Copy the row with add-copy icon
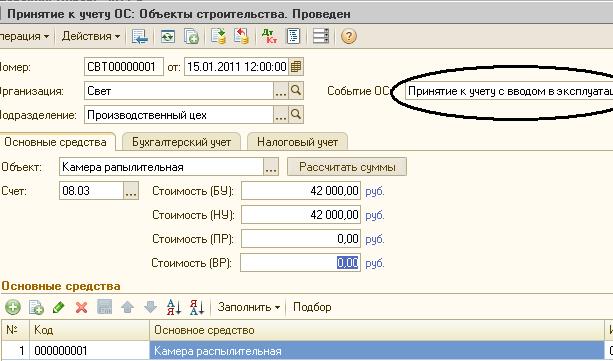613x361 pixels. point(36,307)
